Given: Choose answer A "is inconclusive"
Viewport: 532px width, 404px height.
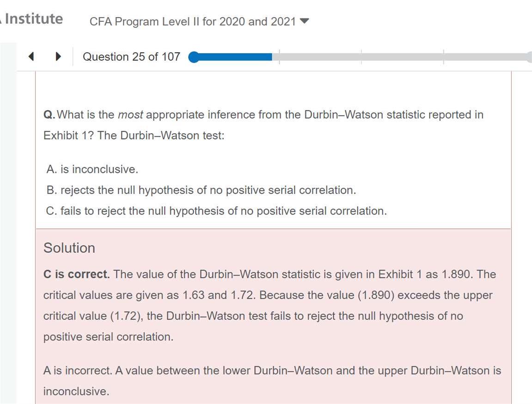Looking at the screenshot, I should [x=92, y=169].
